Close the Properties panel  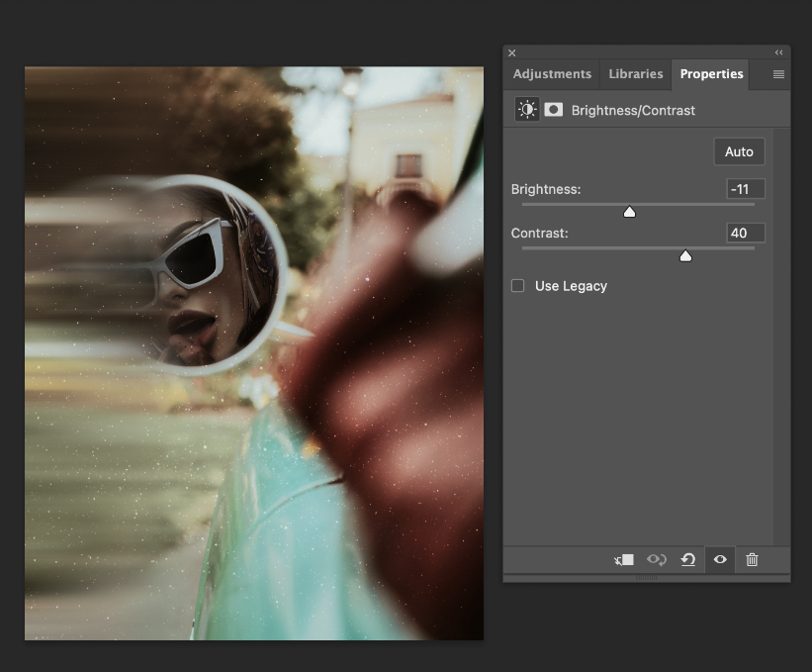(511, 52)
